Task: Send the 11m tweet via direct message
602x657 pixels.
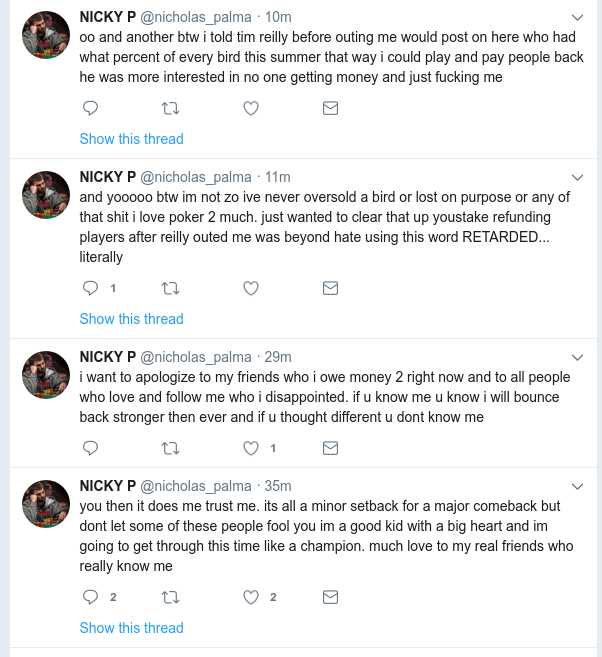Action: pyautogui.click(x=331, y=288)
